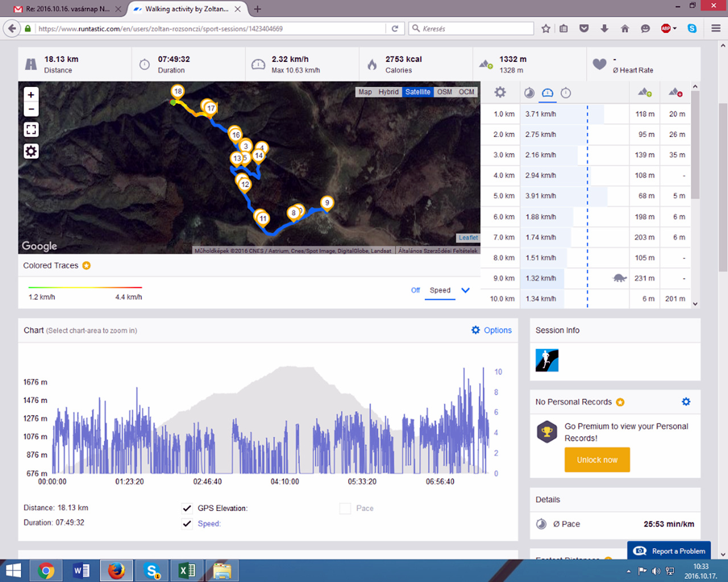Open Firefox downloads arrow icon
Screen dimensions: 728x582
[x=604, y=28]
